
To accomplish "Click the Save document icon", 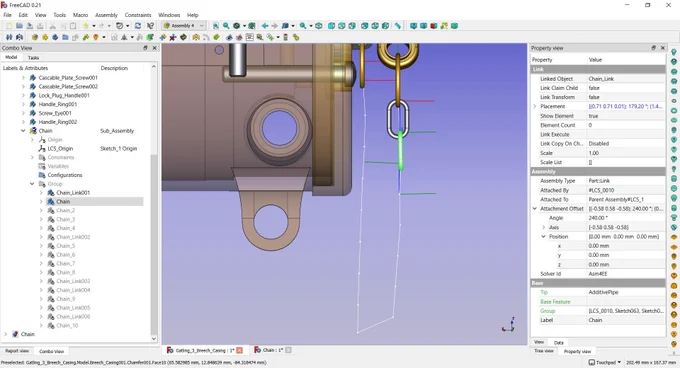I will 30,26.
